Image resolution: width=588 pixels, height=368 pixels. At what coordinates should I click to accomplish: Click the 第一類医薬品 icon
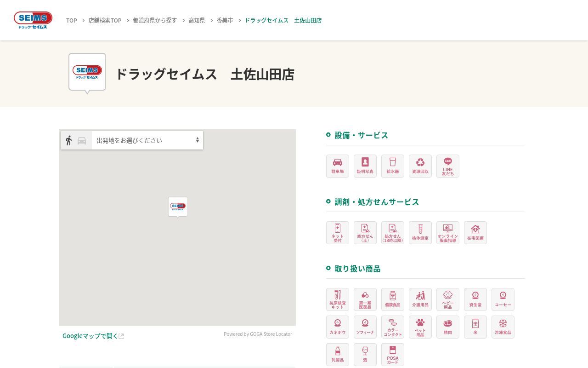[x=365, y=299]
